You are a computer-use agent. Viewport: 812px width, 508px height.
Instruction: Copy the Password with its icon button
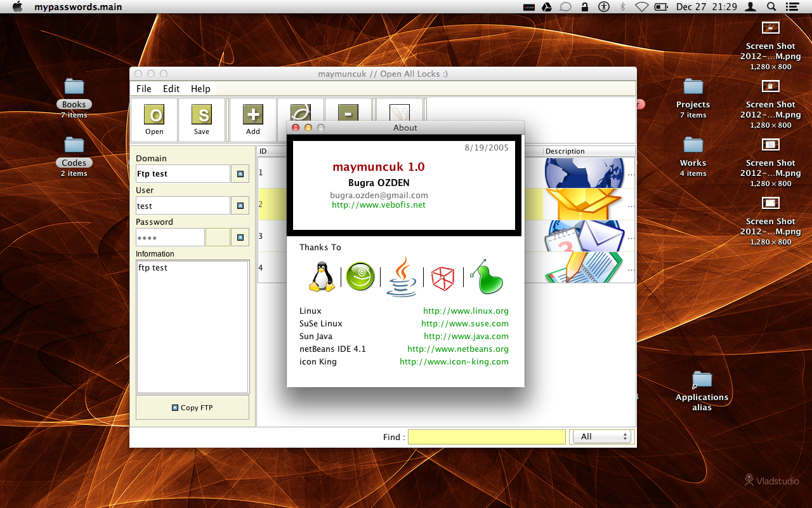240,237
